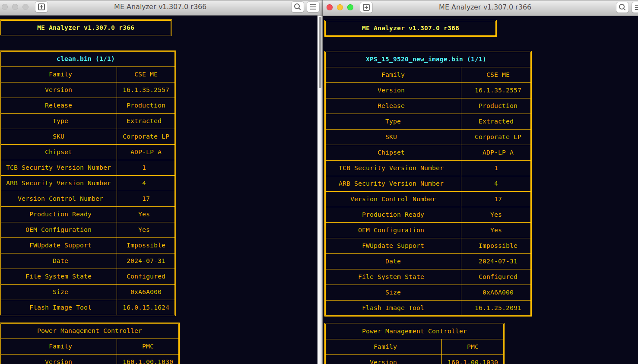This screenshot has height=364, width=638.
Task: Click the search icon in the right window
Action: pos(622,7)
